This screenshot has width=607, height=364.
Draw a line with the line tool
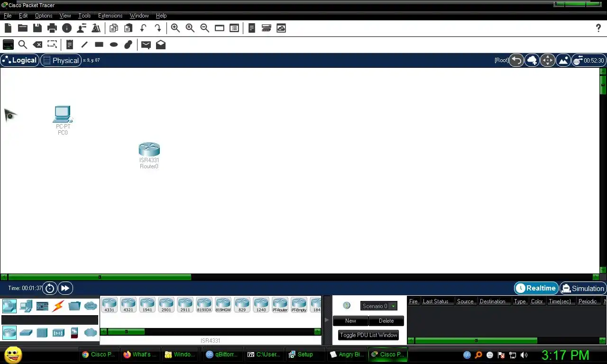point(84,45)
